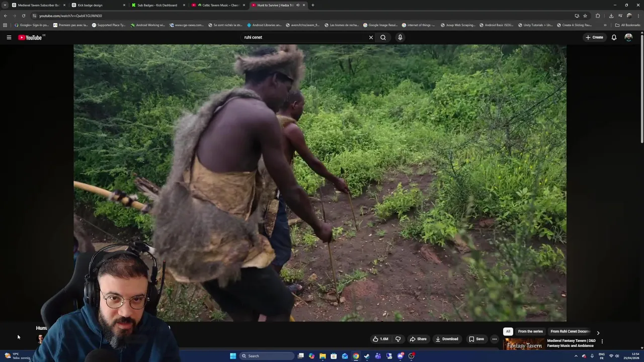
Task: Expand the bookmarks overflow chevron
Action: tap(605, 25)
